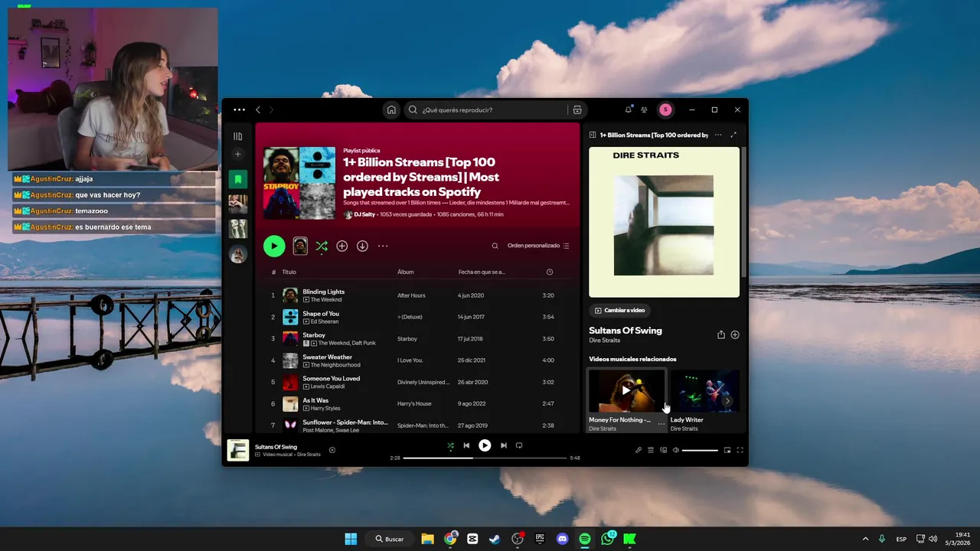Click the volume slider in Spotify
The height and width of the screenshot is (551, 980).
[700, 450]
